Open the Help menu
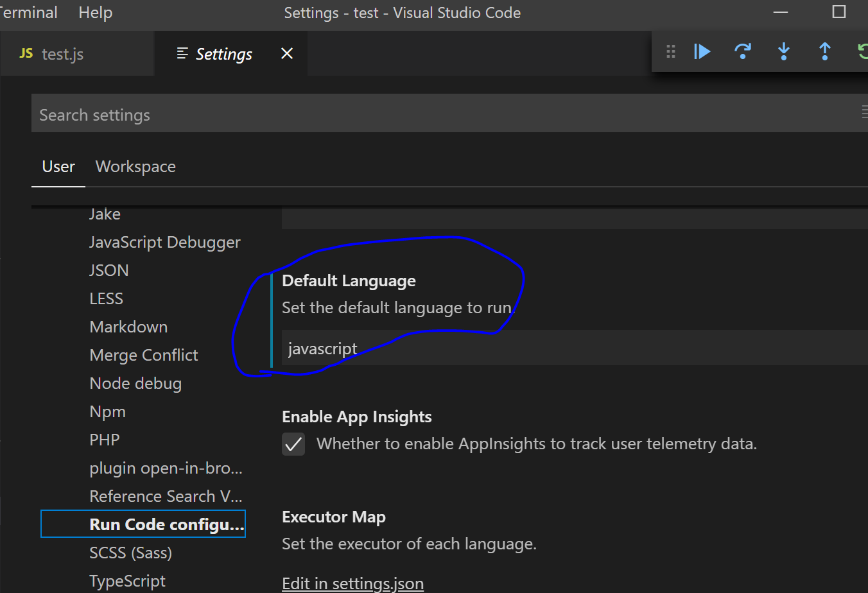Image resolution: width=868 pixels, height=593 pixels. 95,13
